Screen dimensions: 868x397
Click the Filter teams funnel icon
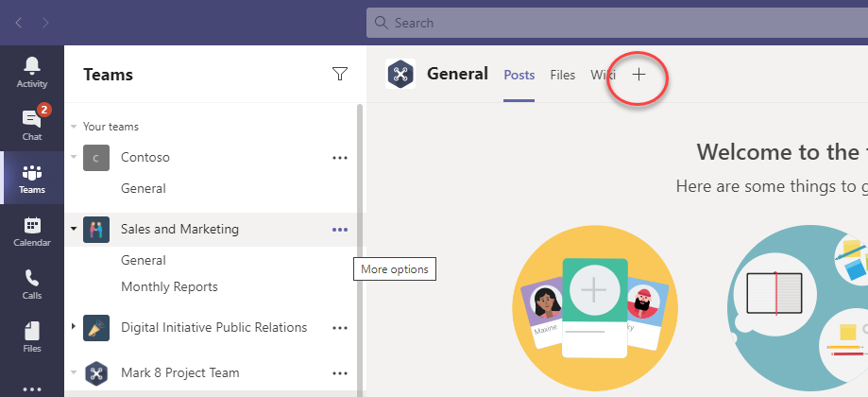tap(339, 74)
